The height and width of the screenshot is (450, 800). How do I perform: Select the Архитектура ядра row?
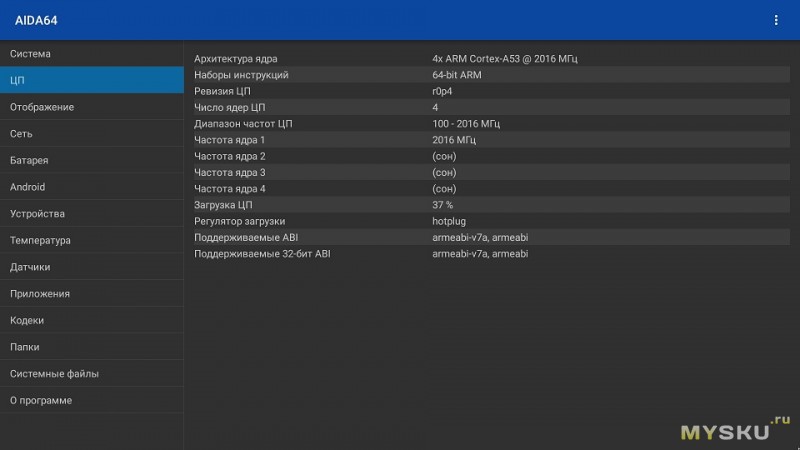(491, 59)
